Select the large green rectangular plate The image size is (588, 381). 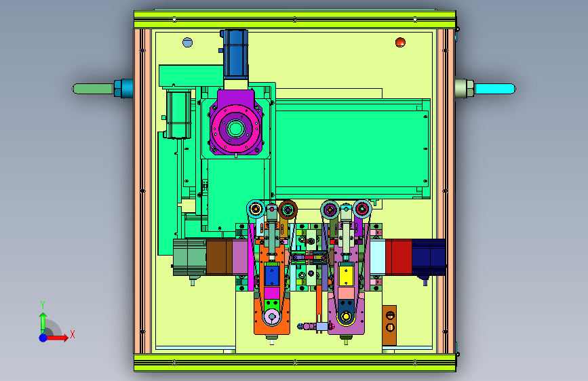tap(351, 148)
